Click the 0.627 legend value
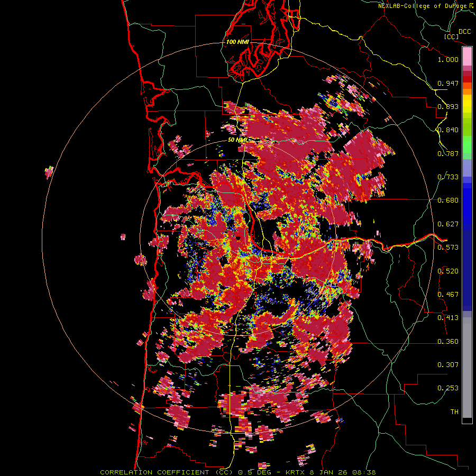Viewport: 476px width, 476px height. [448, 224]
